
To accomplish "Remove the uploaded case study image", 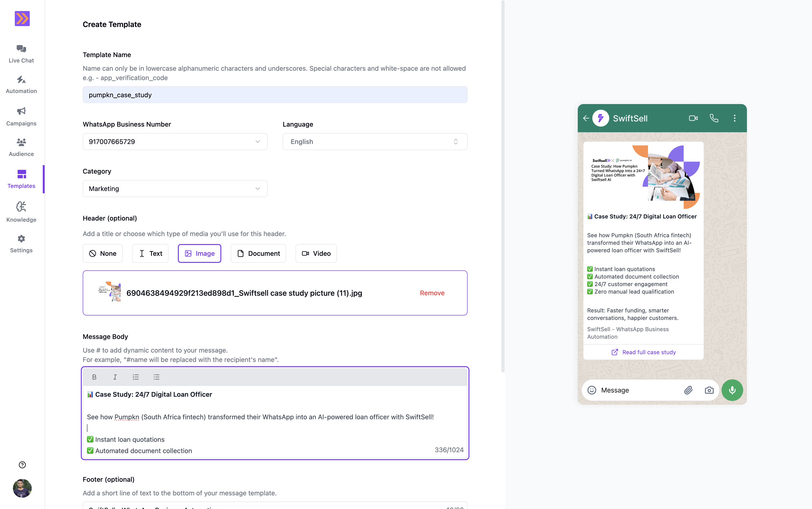I will click(x=432, y=293).
